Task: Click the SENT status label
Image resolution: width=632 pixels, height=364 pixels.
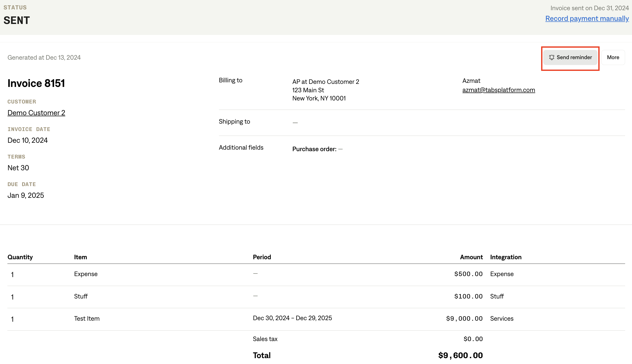Action: pyautogui.click(x=17, y=20)
